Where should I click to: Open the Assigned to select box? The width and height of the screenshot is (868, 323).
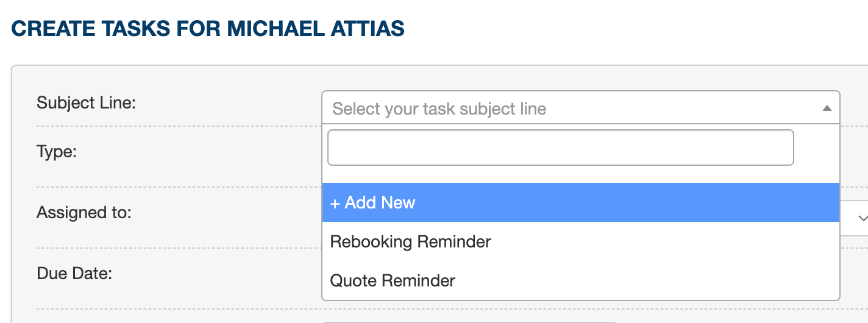point(854,218)
